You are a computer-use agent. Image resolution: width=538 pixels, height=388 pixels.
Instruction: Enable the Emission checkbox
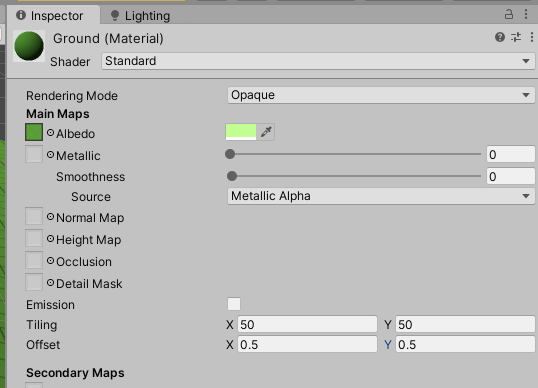click(x=234, y=304)
